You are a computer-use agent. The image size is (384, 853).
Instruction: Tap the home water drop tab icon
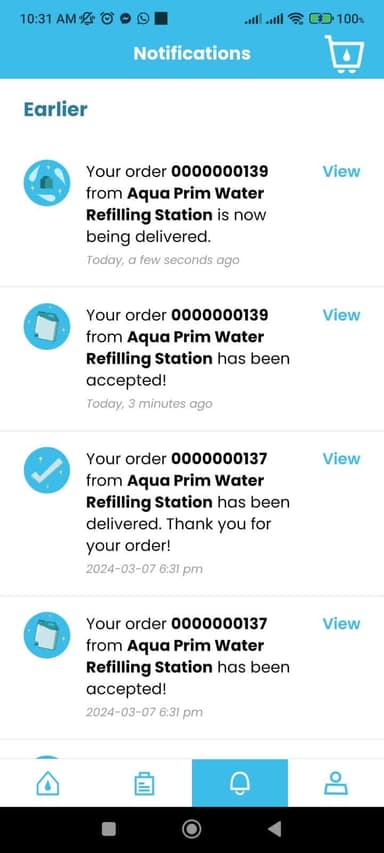click(x=47, y=784)
